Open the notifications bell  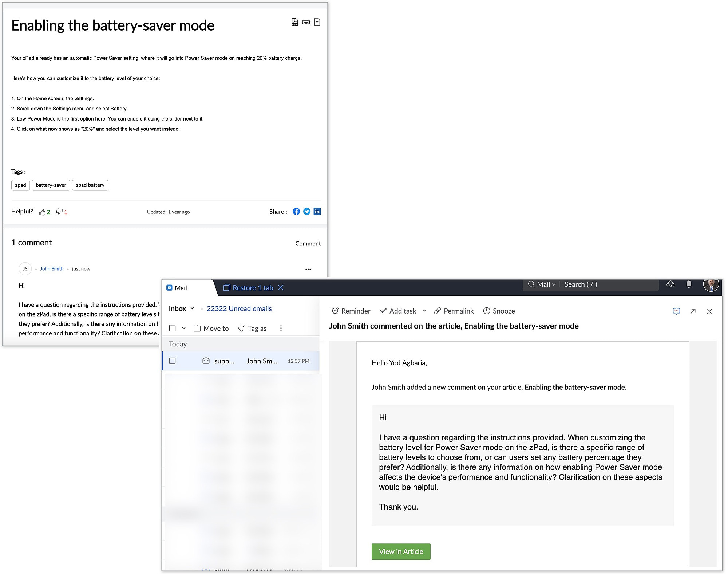689,284
